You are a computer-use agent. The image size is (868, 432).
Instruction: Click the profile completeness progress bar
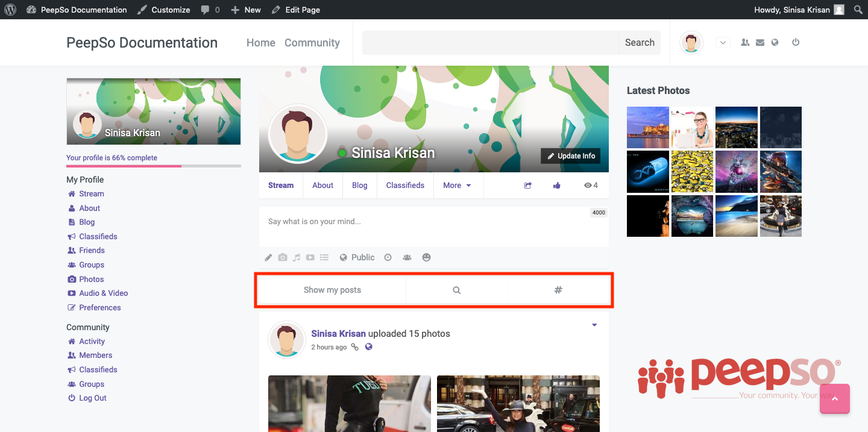[x=154, y=166]
